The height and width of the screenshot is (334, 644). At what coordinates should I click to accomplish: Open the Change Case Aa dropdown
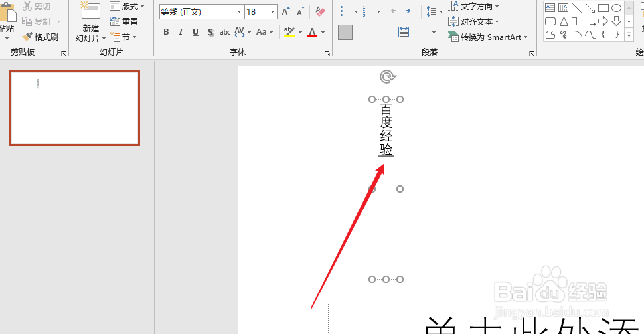pos(264,32)
